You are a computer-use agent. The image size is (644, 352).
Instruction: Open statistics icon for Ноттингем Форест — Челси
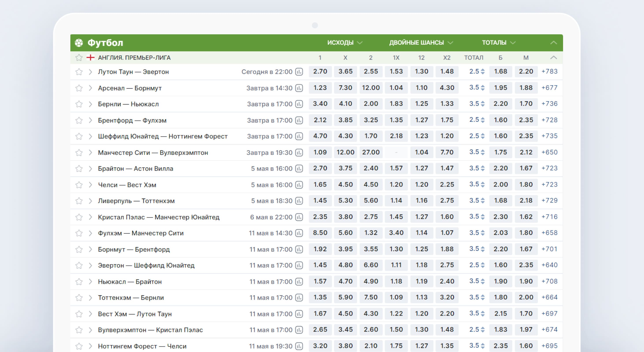pyautogui.click(x=299, y=346)
